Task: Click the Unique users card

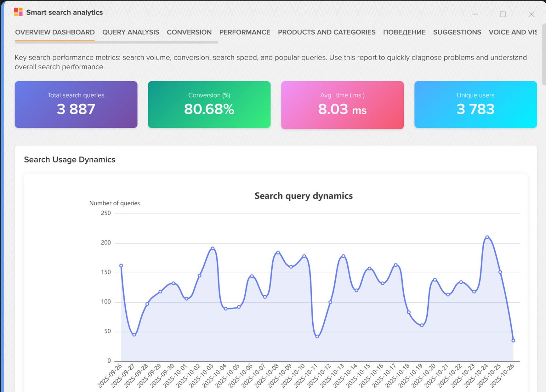Action: coord(476,105)
